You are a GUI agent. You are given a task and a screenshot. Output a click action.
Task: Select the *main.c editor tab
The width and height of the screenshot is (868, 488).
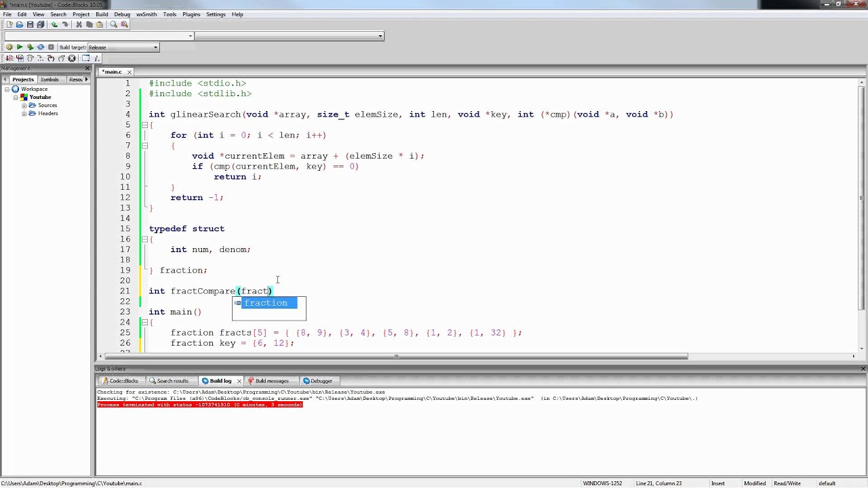tap(112, 71)
